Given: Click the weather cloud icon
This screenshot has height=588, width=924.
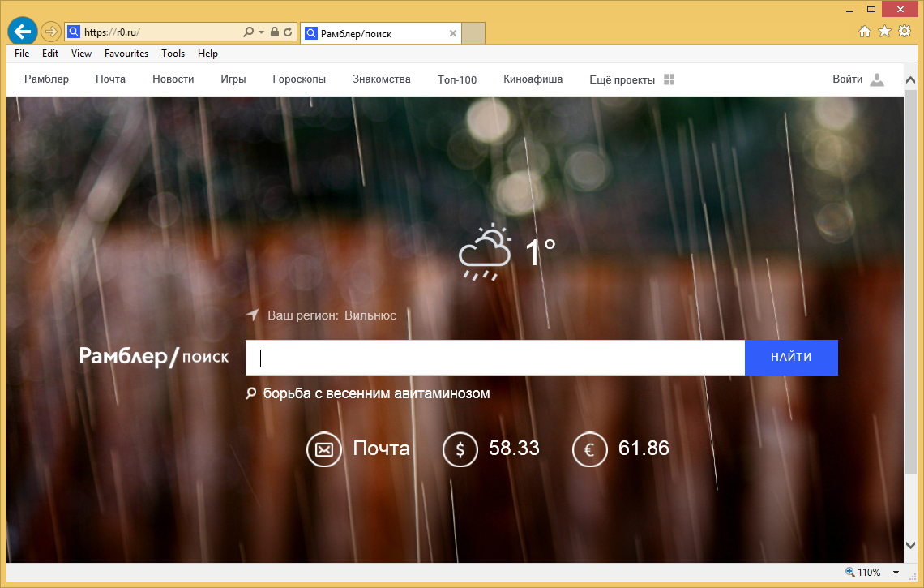Looking at the screenshot, I should (x=485, y=252).
